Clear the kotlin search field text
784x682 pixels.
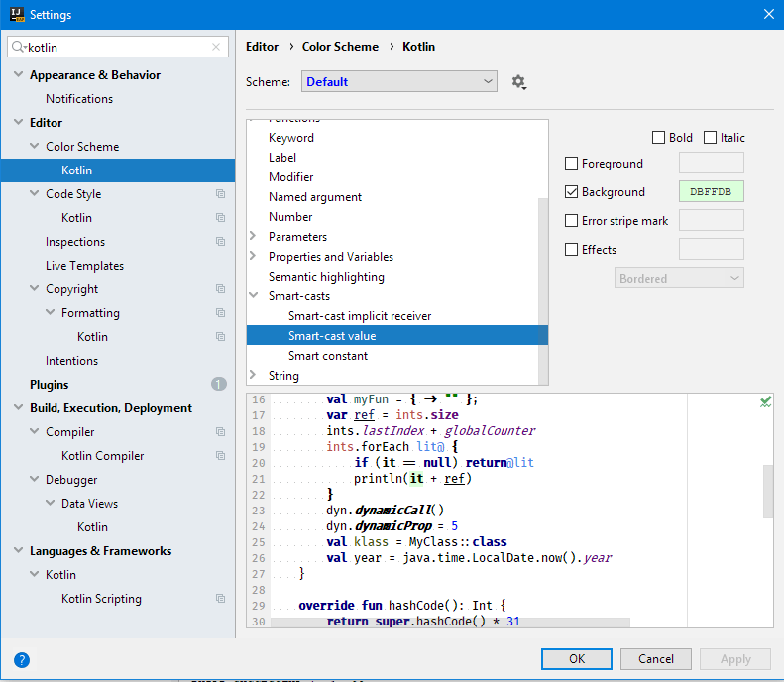click(217, 47)
